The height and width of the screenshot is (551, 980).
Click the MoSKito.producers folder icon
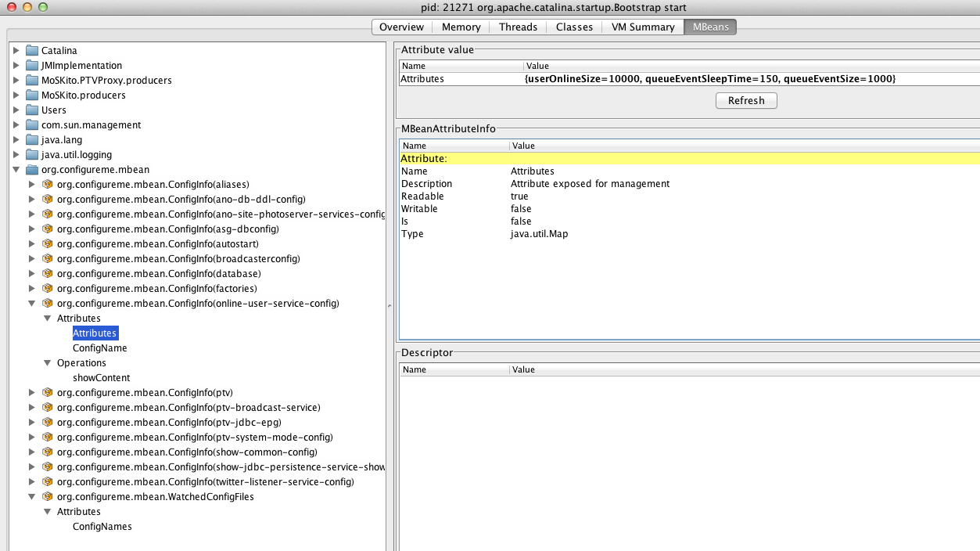[32, 95]
